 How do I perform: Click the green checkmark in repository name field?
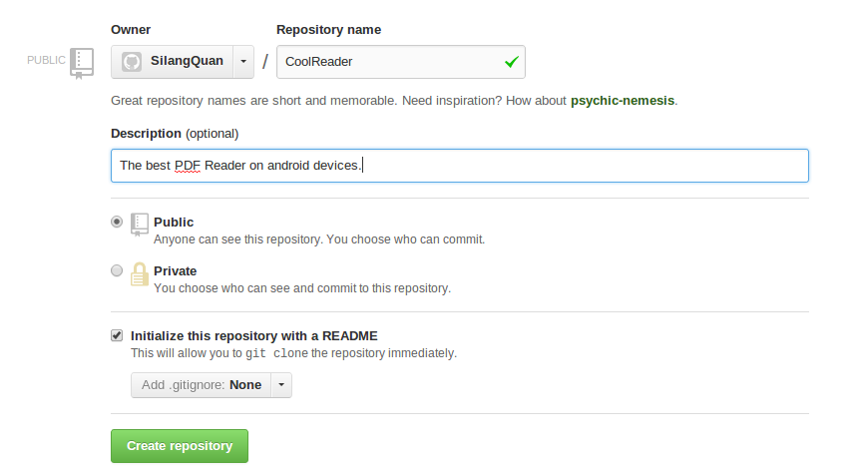512,62
